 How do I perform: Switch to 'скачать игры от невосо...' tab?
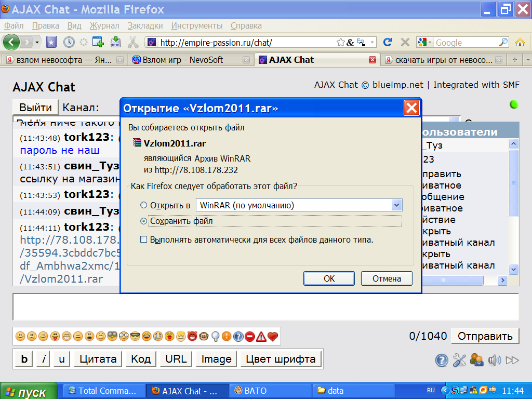443,60
